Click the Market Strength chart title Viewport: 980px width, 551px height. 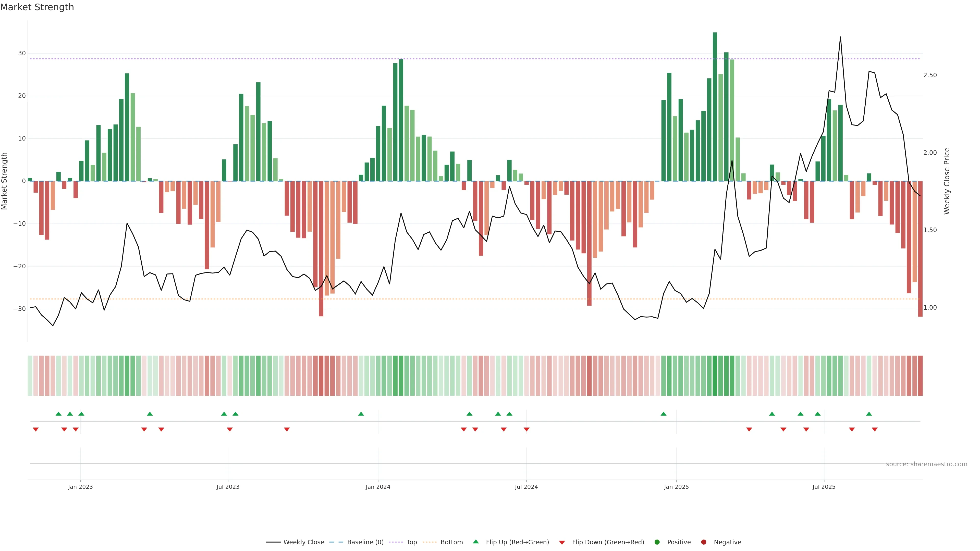pyautogui.click(x=37, y=7)
